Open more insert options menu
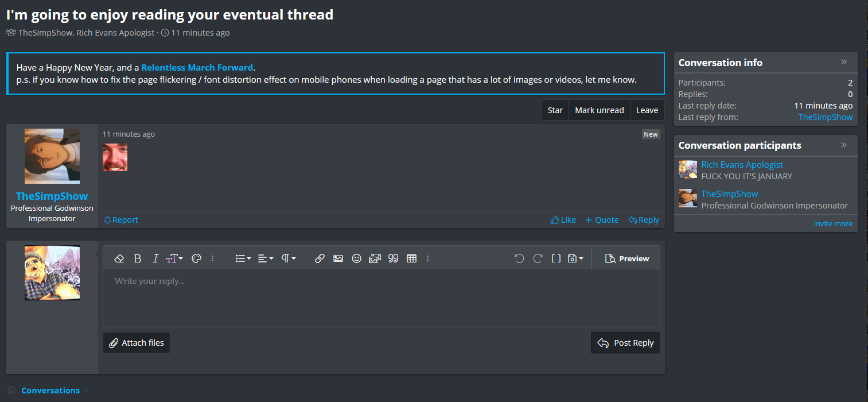The image size is (868, 402). point(427,258)
